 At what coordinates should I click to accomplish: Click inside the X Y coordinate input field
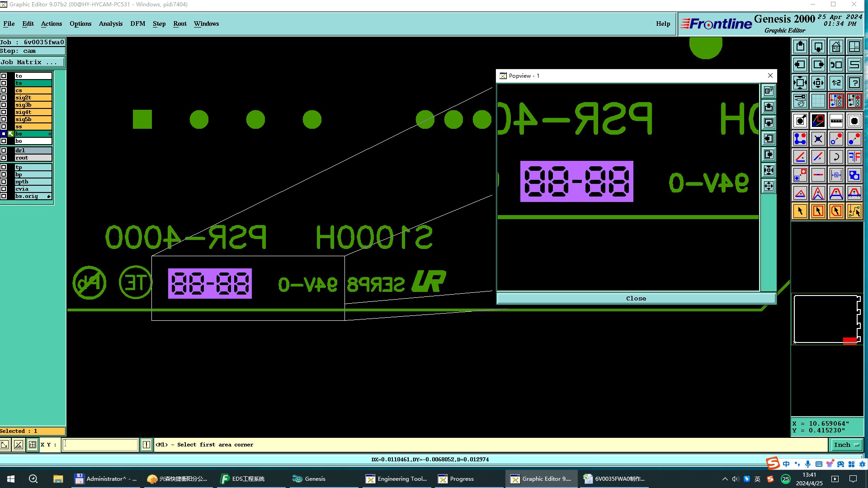pyautogui.click(x=100, y=445)
